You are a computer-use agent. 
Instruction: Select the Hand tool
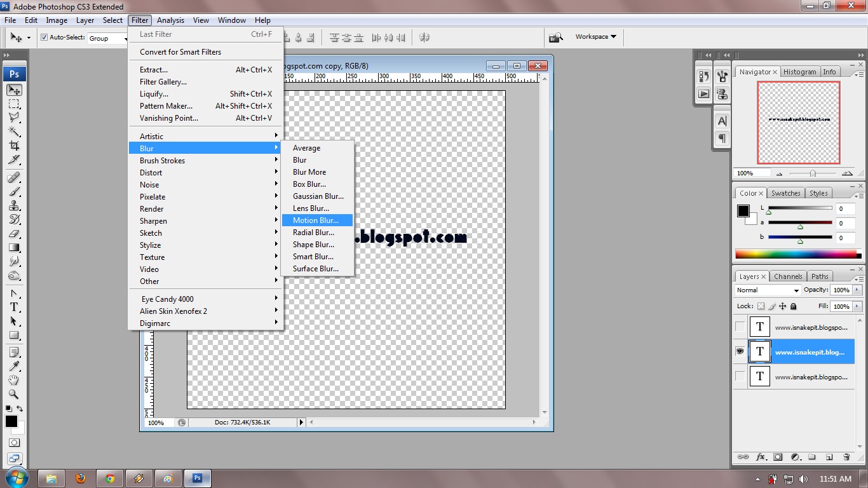click(x=14, y=380)
